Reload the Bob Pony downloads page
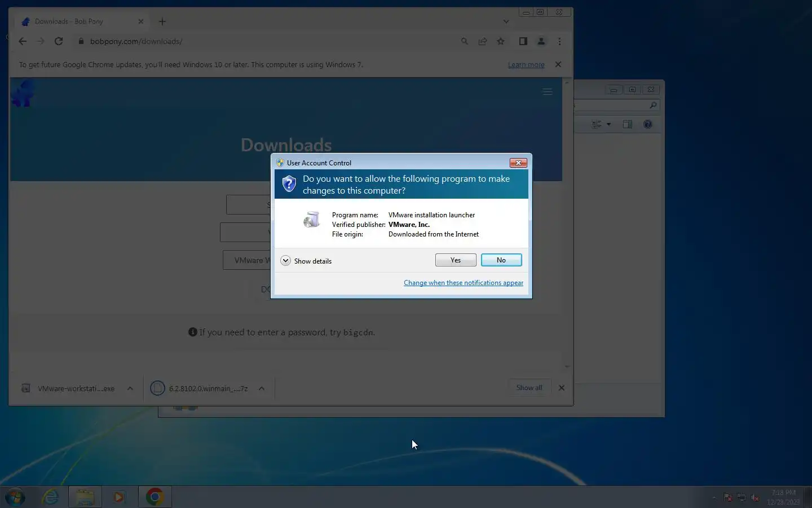The image size is (812, 508). [59, 41]
